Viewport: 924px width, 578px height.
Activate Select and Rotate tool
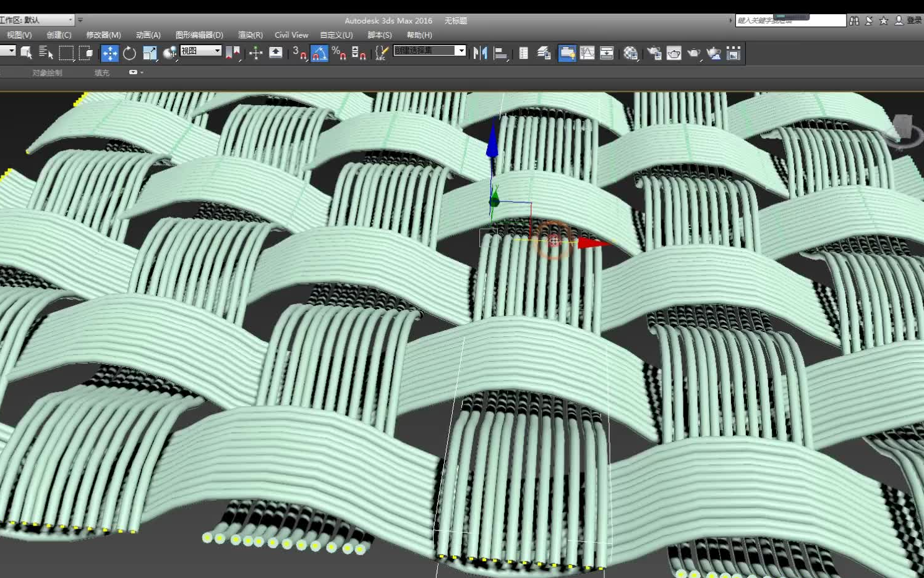click(129, 53)
